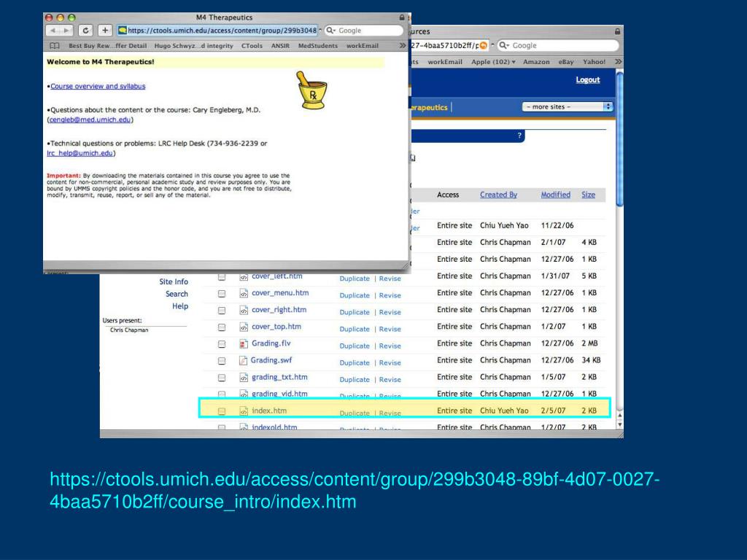
Task: Click the scrollbar down arrow in back window
Action: pos(620,424)
